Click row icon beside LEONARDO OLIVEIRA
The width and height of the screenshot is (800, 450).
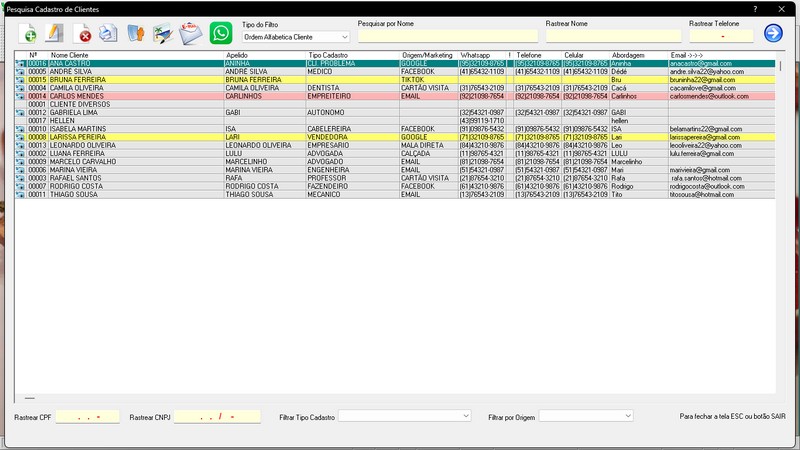(x=20, y=145)
